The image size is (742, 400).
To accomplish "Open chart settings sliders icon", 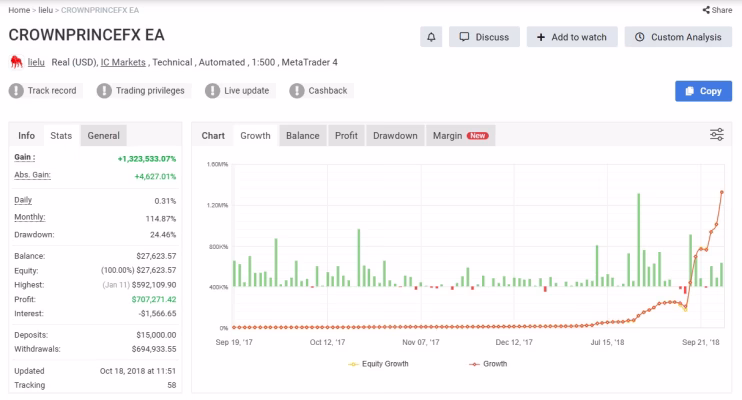I will tap(716, 135).
